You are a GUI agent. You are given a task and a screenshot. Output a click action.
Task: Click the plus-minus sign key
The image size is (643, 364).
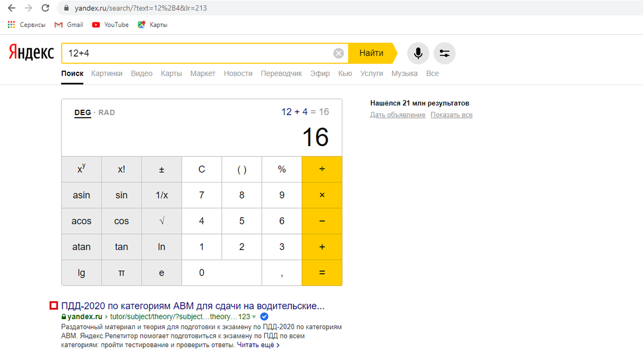162,169
